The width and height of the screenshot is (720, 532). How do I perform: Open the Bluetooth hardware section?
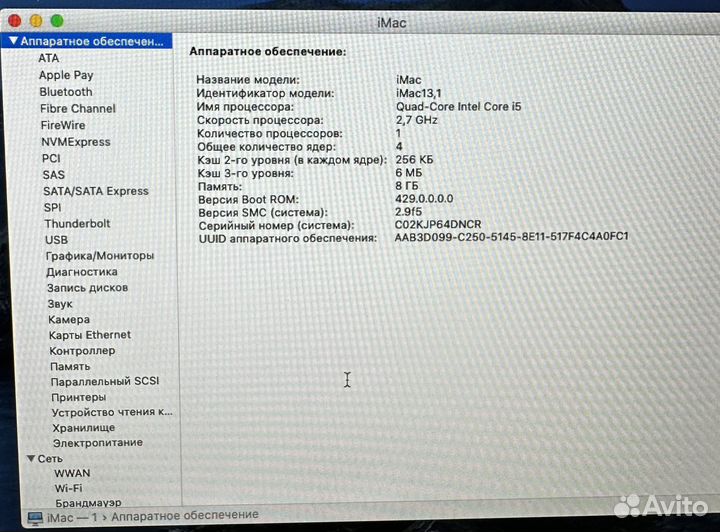(66, 92)
